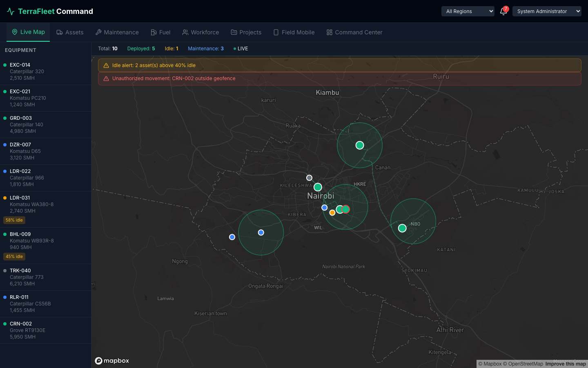588x368 pixels.
Task: Select DZR-007 Komatsu D65 row
Action: click(x=45, y=151)
